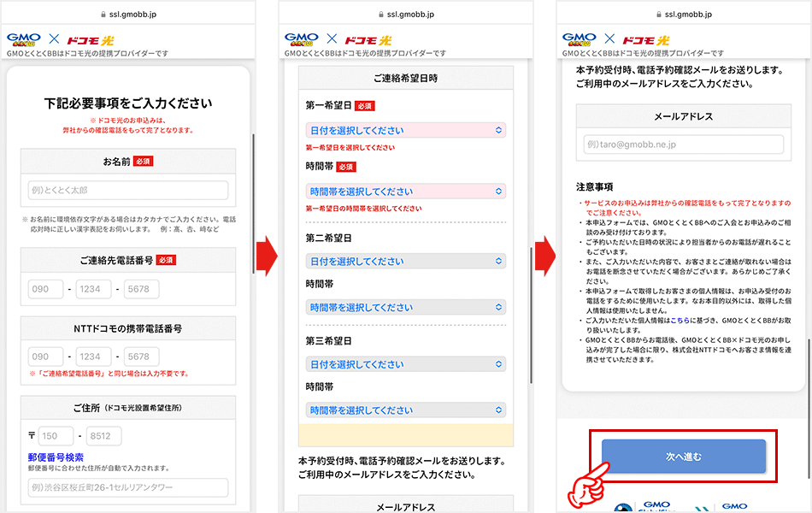This screenshot has width=812, height=513.
Task: Click error text 第一希望日を選択してください
Action: (350, 148)
